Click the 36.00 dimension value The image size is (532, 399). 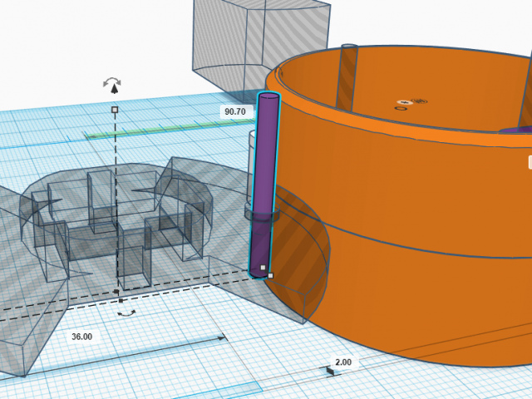(81, 337)
